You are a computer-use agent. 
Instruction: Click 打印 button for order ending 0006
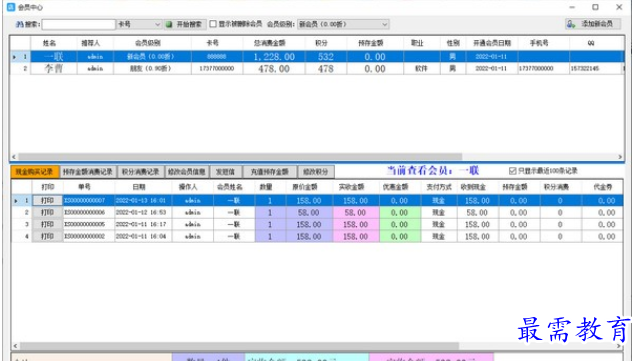(x=47, y=213)
